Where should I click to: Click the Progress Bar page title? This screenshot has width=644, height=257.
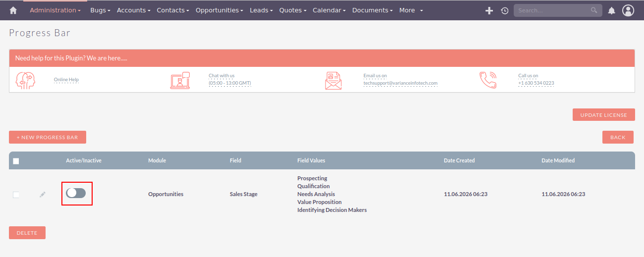[40, 33]
